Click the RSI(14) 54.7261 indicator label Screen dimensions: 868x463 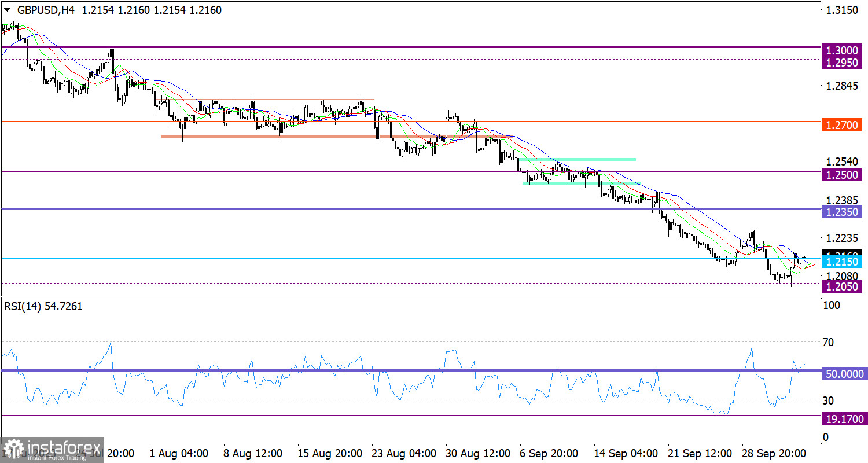[43, 307]
